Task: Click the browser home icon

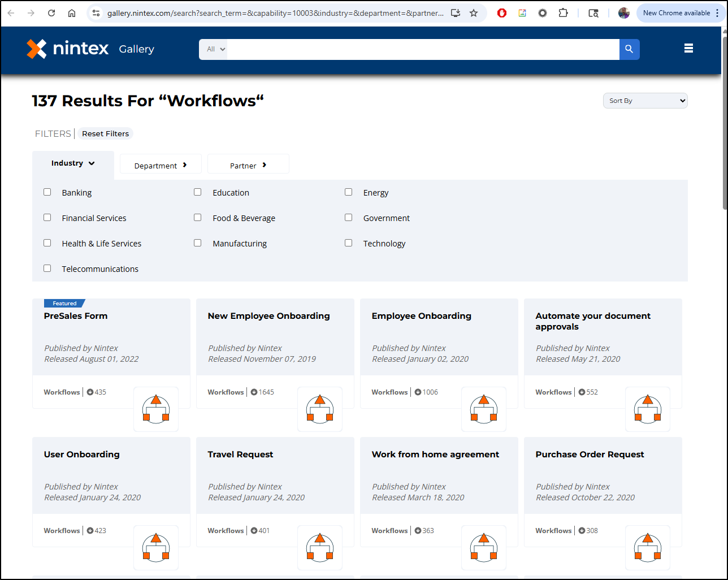Action: click(x=72, y=13)
